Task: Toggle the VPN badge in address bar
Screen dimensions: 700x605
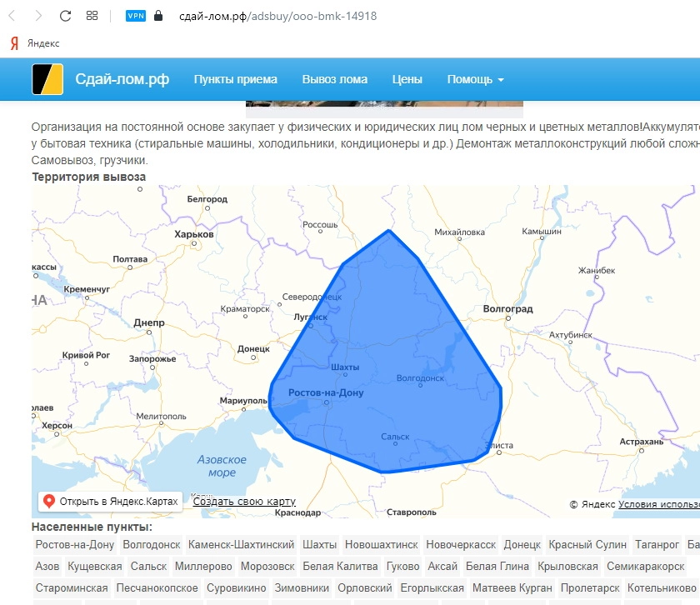Action: (135, 16)
